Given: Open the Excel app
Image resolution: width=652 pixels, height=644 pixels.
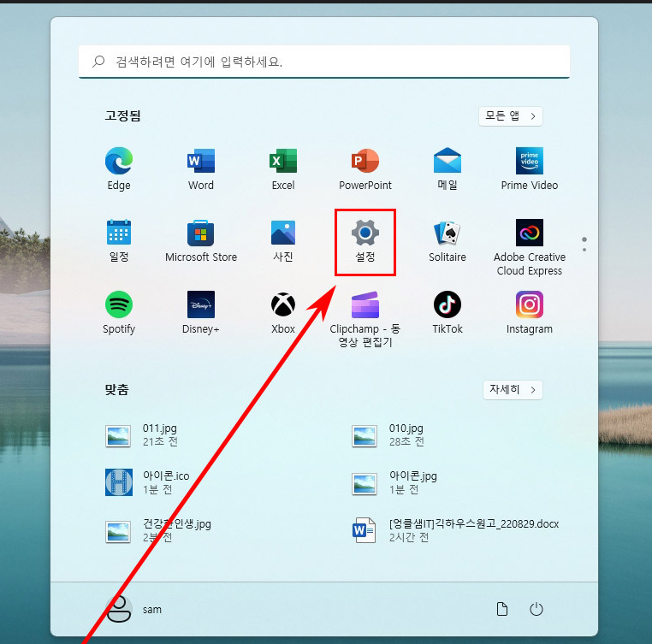Looking at the screenshot, I should click(283, 168).
